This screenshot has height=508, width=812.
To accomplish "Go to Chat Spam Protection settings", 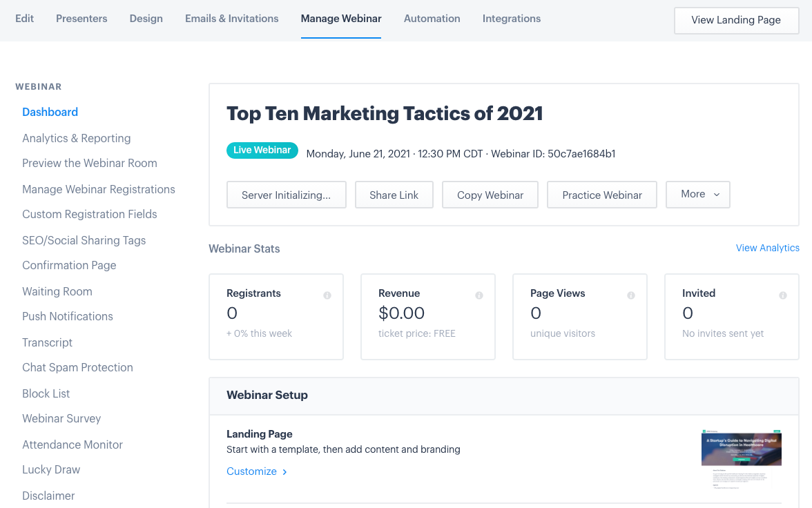I will 77,367.
